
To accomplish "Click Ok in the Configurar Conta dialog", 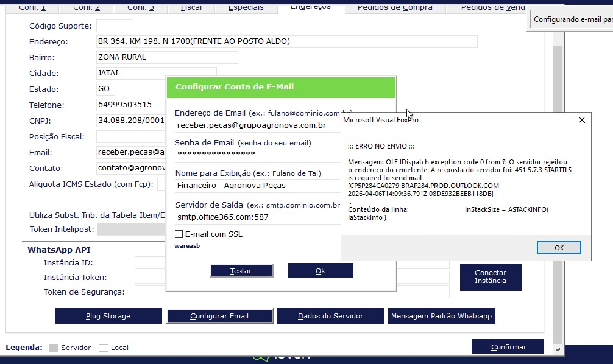I will 321,271.
